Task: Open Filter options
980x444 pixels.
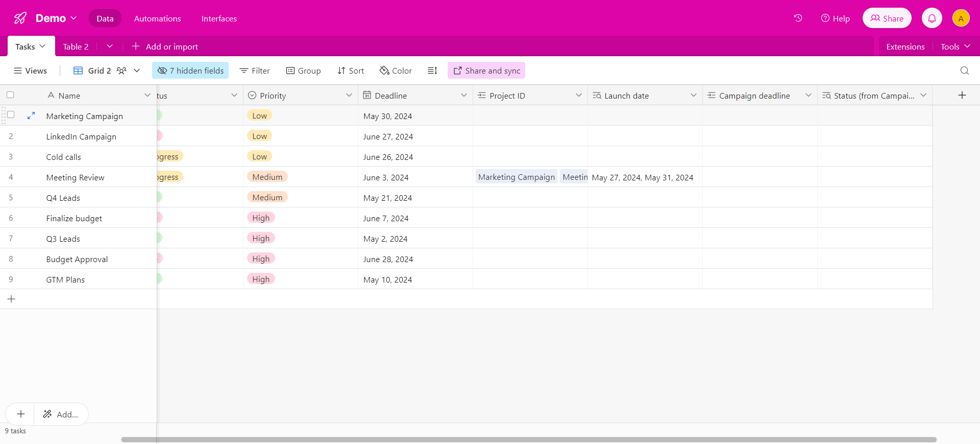Action: click(255, 71)
